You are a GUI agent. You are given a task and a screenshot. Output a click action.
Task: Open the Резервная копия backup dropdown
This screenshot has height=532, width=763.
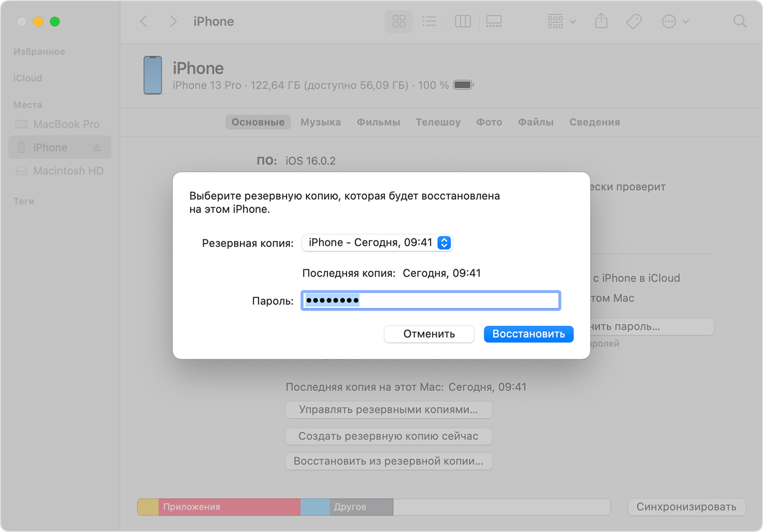click(377, 243)
